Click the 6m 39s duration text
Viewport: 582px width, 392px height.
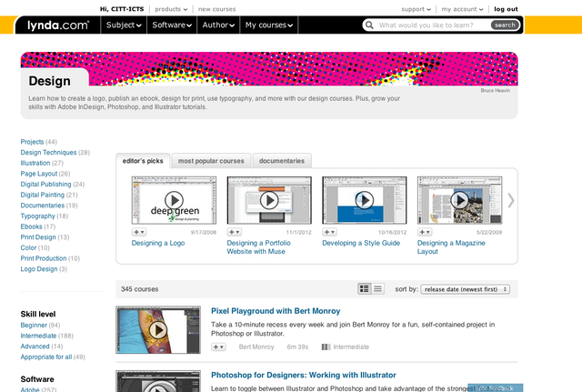coord(297,347)
